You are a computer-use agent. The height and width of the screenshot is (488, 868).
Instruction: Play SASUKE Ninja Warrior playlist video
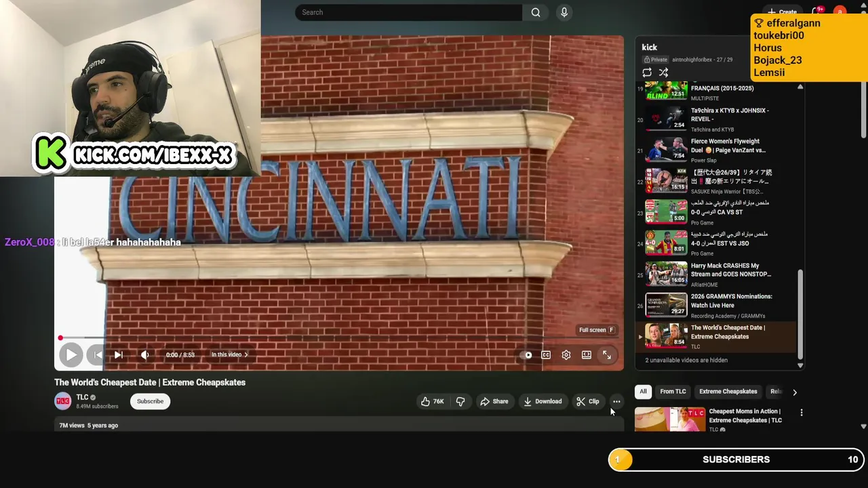(717, 181)
